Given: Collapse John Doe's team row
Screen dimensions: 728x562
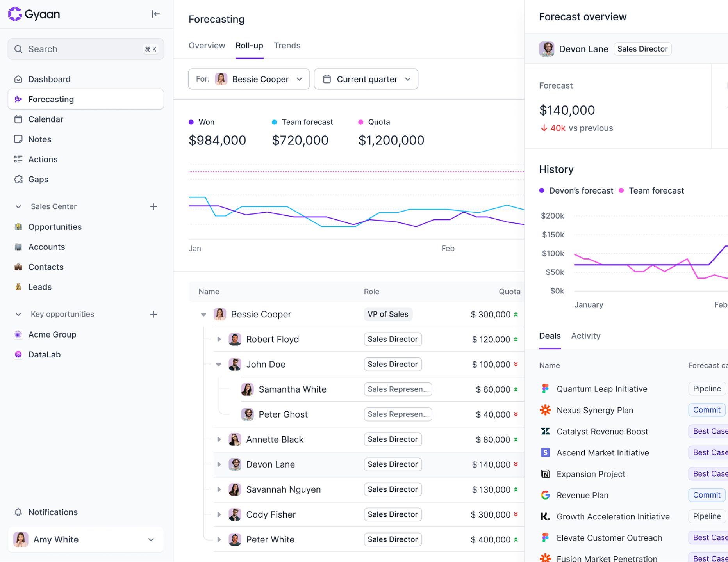Looking at the screenshot, I should 219,364.
